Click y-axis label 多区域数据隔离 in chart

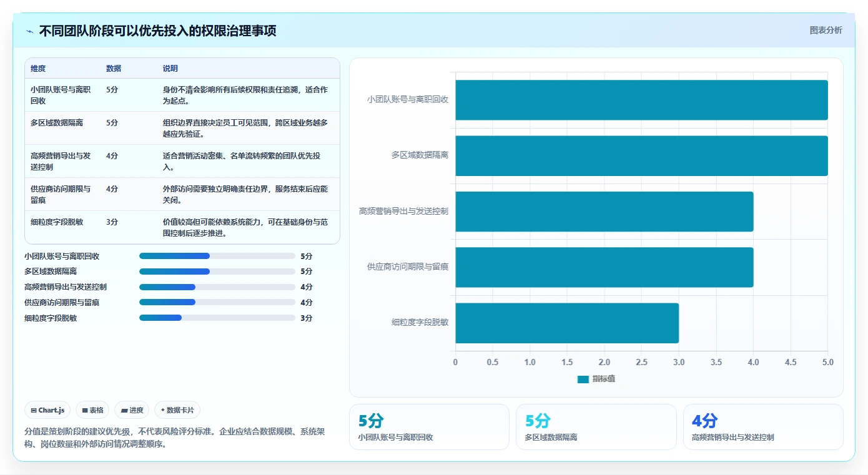420,155
